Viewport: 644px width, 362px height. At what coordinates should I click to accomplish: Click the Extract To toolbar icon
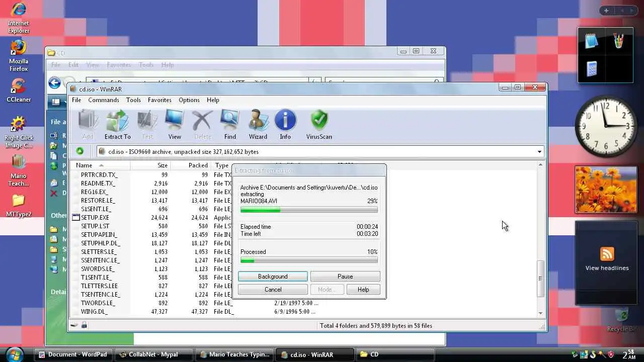[117, 125]
